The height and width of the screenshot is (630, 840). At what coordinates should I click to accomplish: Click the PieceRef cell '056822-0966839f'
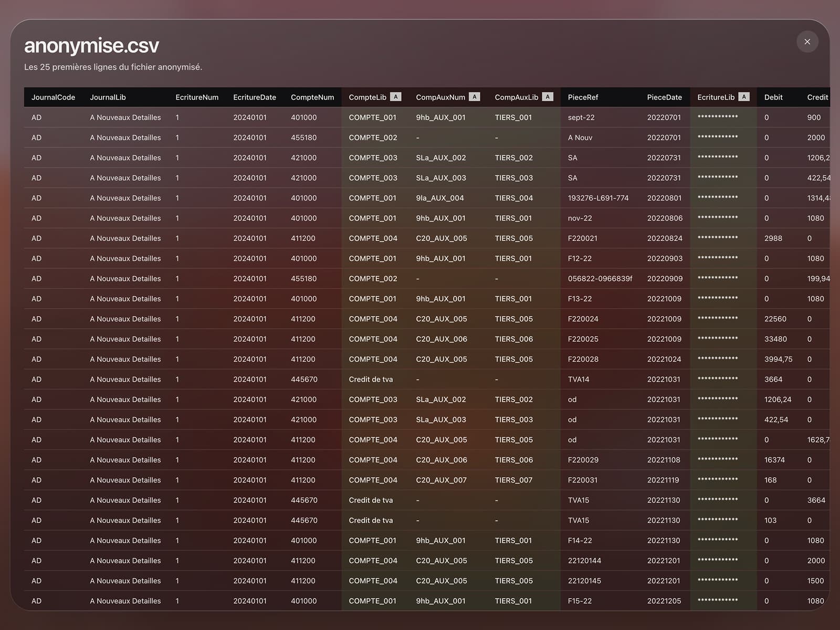coord(600,279)
